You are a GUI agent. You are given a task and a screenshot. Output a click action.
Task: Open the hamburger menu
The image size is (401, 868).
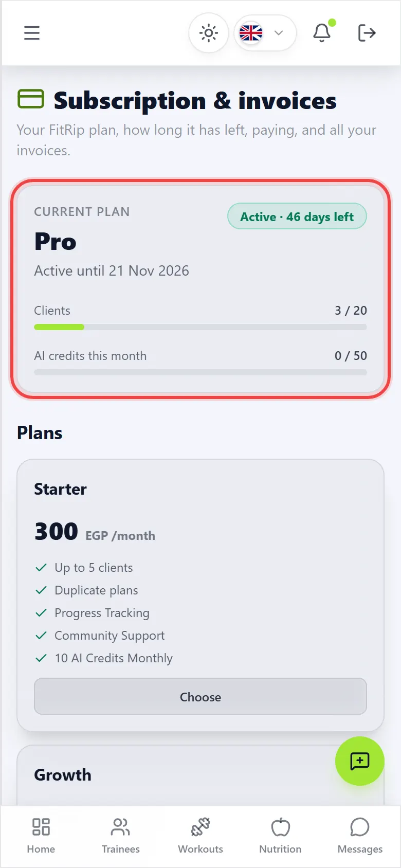[x=32, y=33]
